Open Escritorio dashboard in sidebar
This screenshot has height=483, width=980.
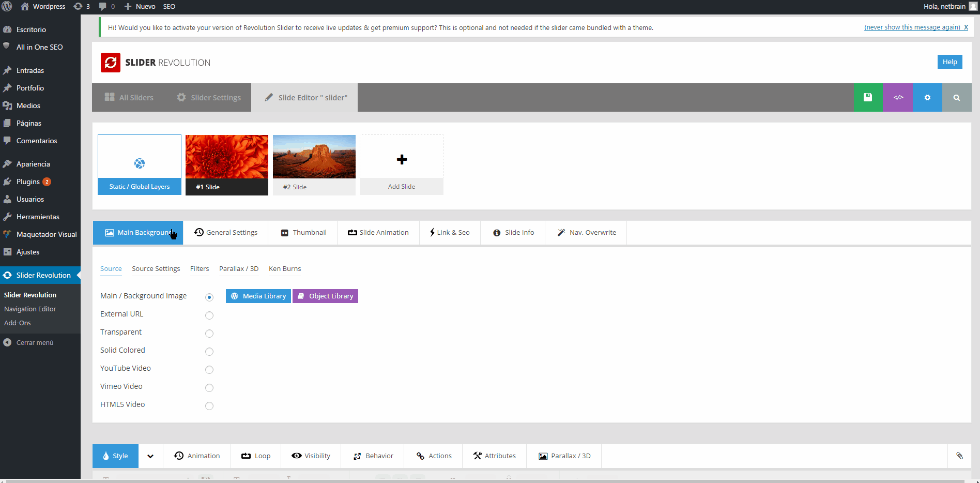tap(31, 29)
